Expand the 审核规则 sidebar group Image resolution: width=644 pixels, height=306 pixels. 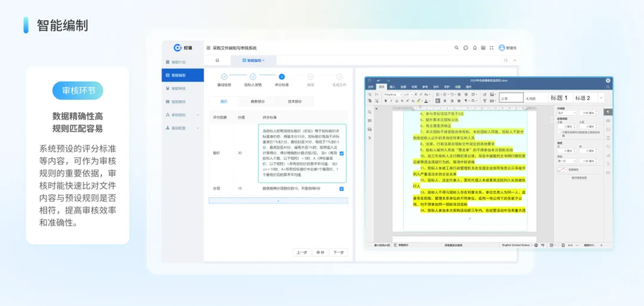pos(183,115)
